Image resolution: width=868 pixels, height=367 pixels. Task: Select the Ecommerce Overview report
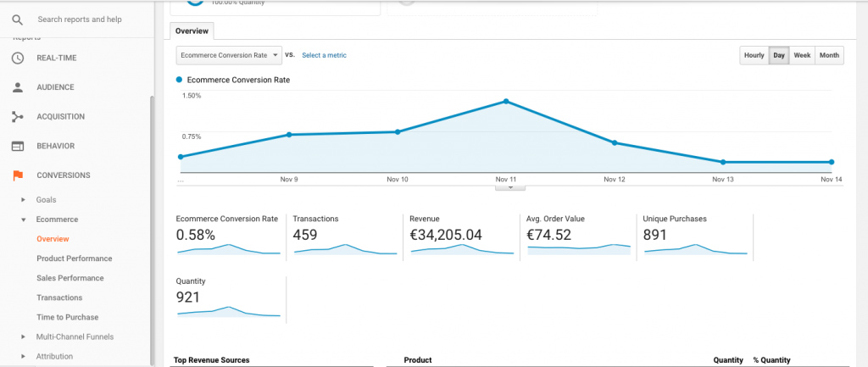tap(53, 239)
